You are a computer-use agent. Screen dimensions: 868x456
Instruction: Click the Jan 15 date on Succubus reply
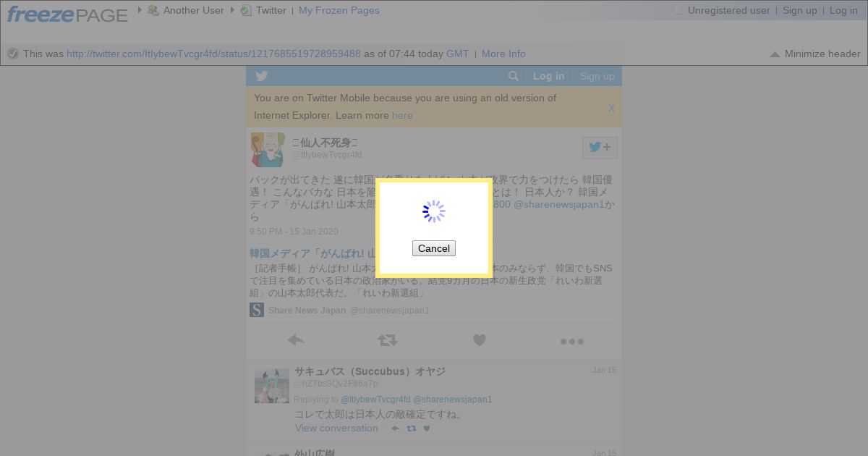click(x=604, y=370)
